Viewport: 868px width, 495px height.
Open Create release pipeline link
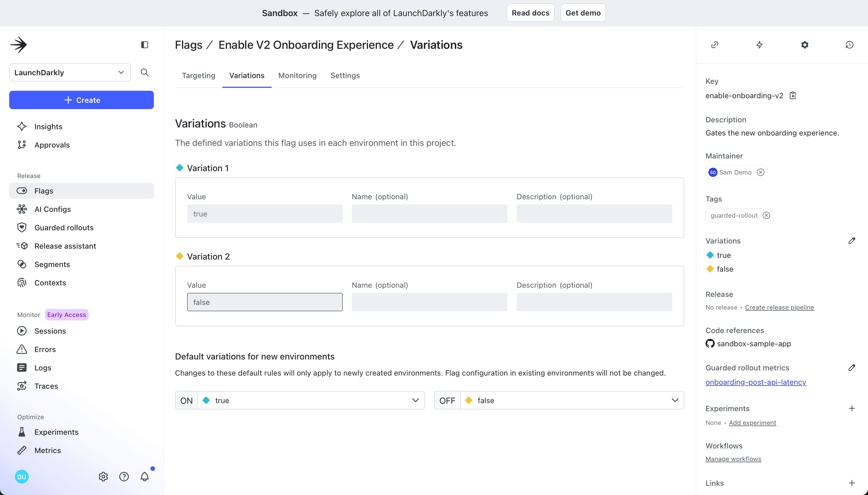[x=779, y=307]
